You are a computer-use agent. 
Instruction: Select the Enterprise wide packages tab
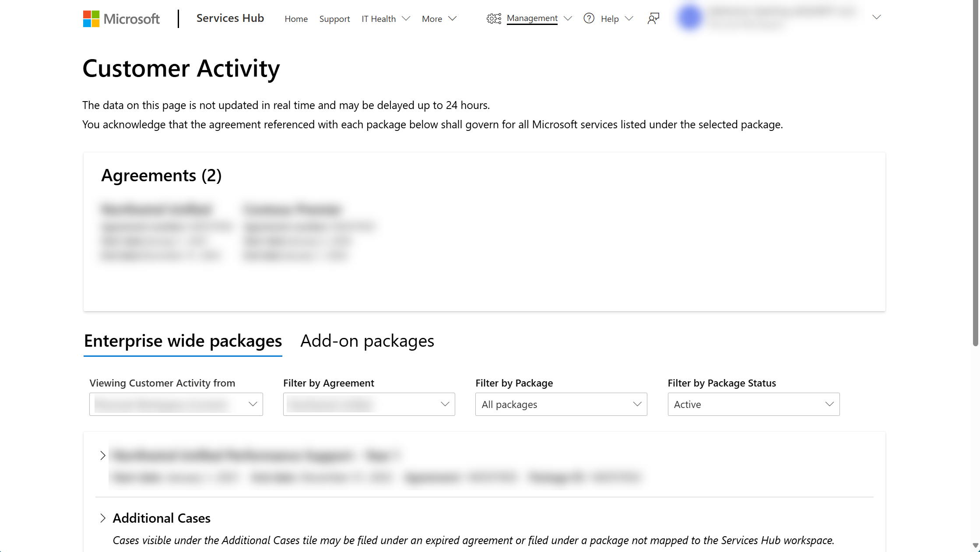pos(182,339)
